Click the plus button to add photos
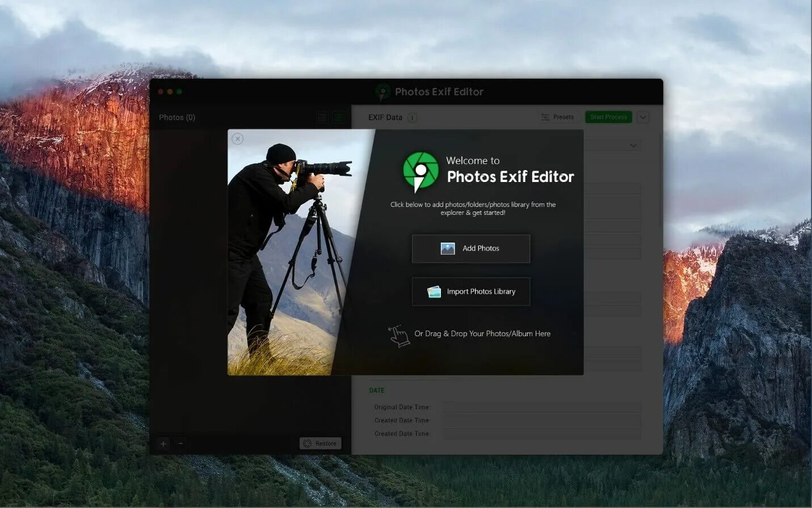Screen dimensions: 812x508 163,444
